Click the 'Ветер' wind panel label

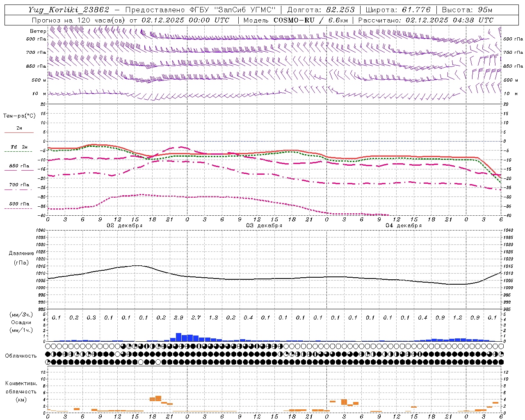(38, 31)
